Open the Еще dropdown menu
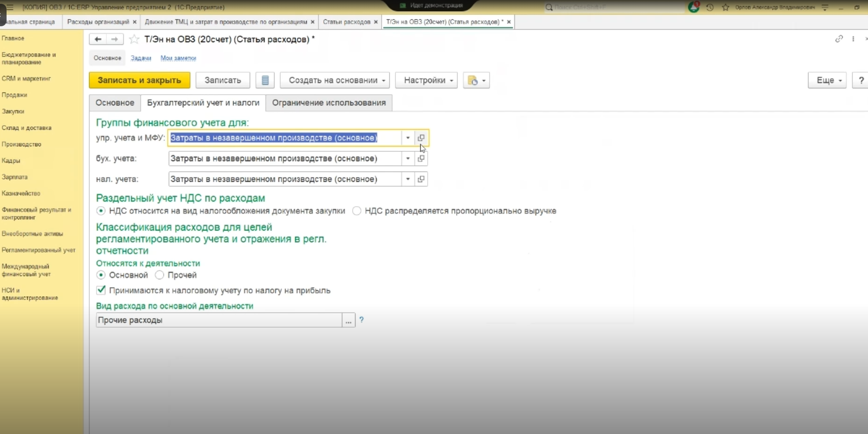This screenshot has height=434, width=868. [x=827, y=80]
